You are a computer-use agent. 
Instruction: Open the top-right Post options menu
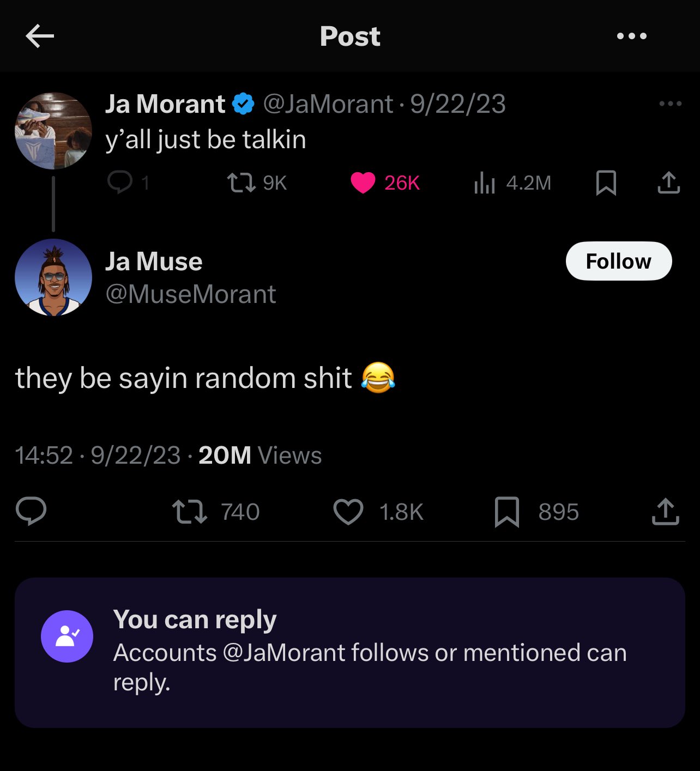(631, 37)
